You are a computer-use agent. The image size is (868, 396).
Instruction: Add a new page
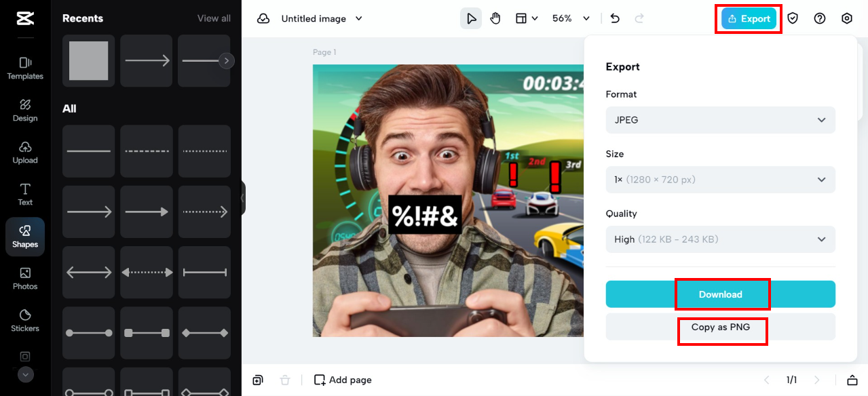[x=343, y=380]
